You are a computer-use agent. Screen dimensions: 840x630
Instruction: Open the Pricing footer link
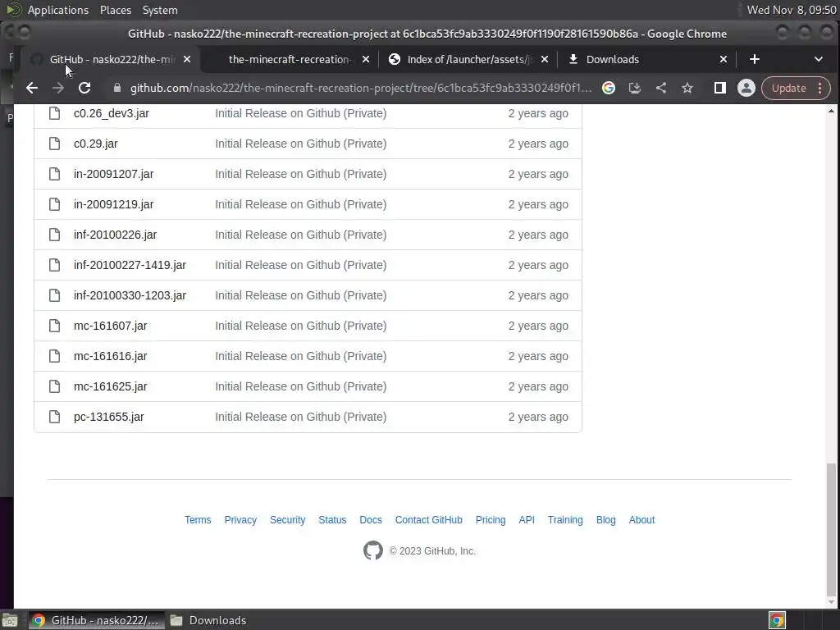point(491,519)
